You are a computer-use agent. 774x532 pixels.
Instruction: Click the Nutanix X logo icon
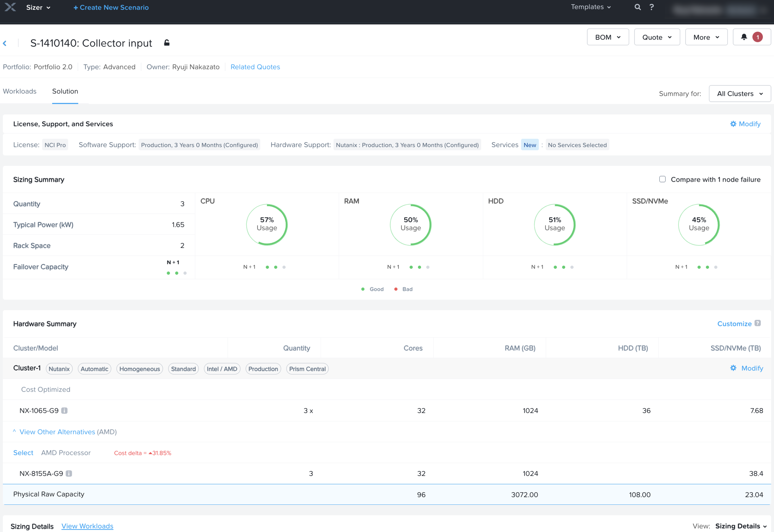point(10,7)
